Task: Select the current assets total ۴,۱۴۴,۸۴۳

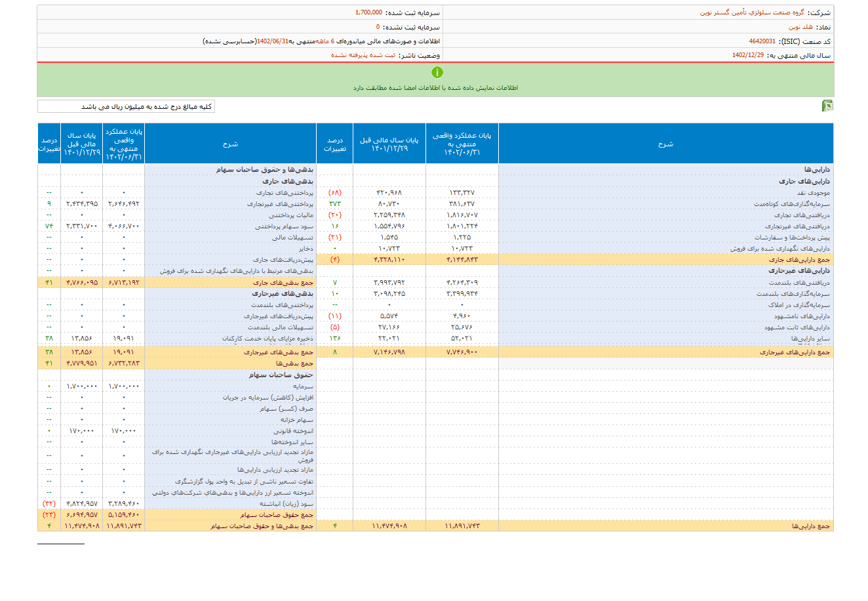Action: point(462,260)
